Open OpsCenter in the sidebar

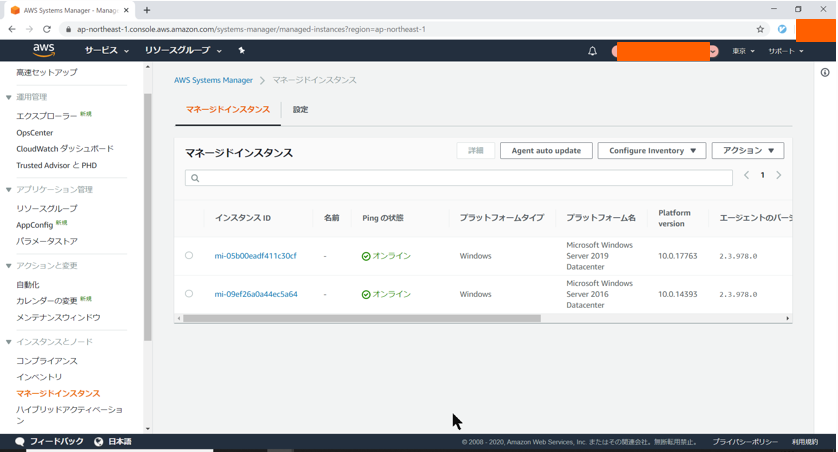(x=35, y=133)
